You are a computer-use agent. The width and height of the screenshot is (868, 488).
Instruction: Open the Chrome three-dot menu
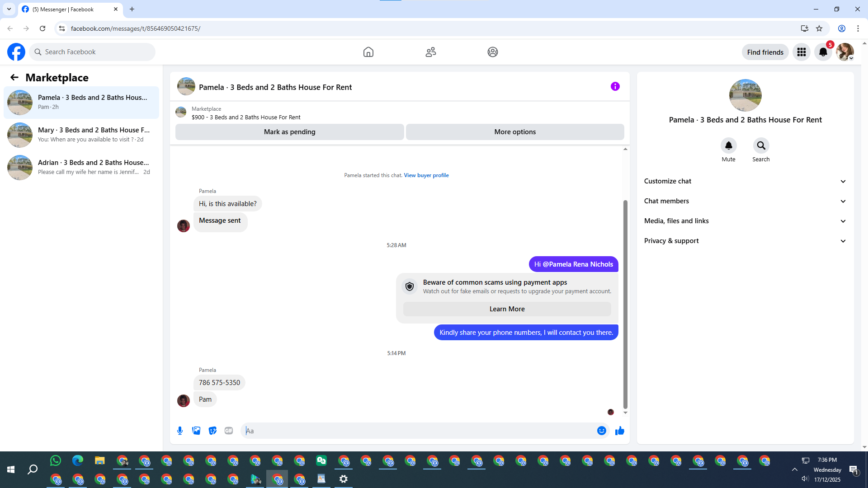pos(858,28)
